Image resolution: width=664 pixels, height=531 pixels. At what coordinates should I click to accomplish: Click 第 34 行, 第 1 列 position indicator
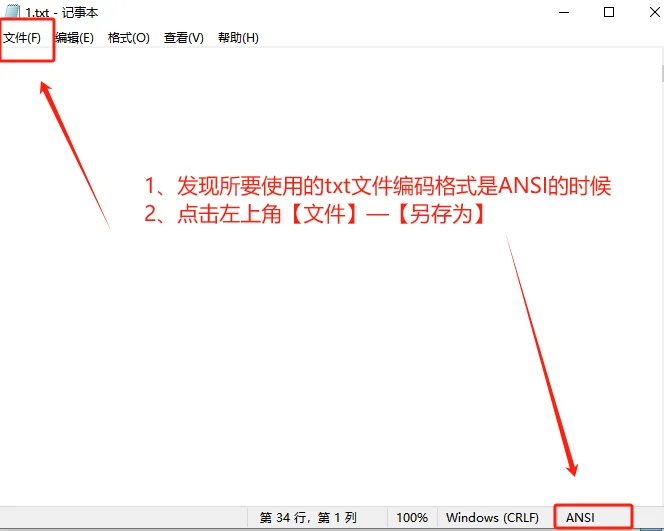[x=308, y=517]
